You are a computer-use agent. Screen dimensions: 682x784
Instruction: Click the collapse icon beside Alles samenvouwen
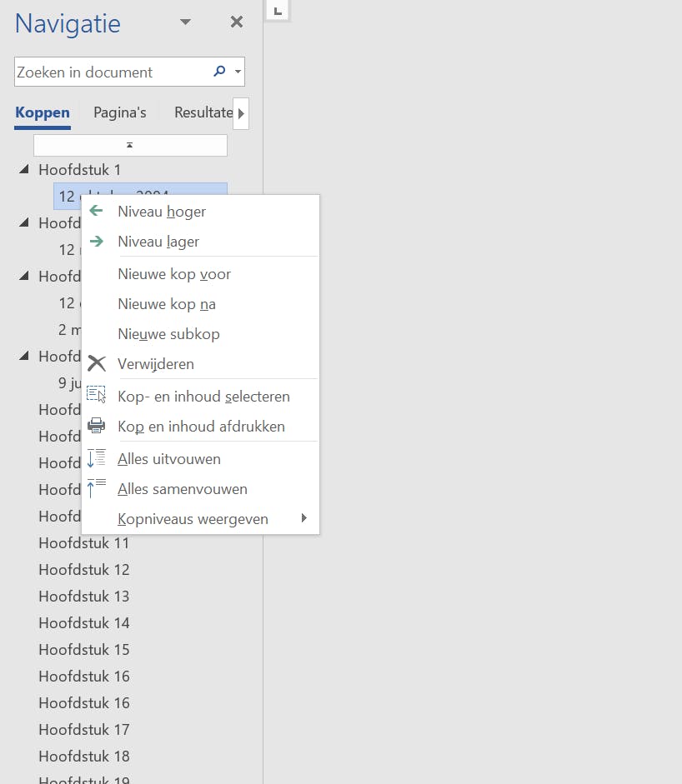(x=96, y=488)
